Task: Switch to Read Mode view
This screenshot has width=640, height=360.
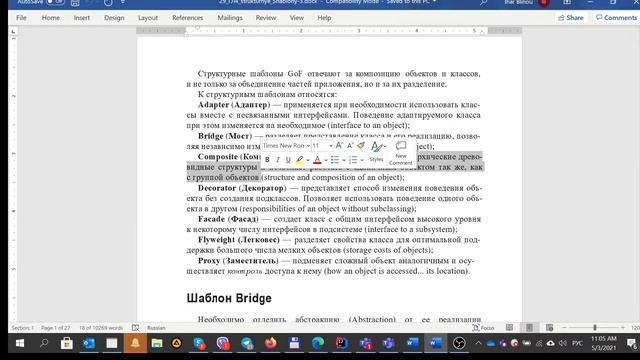Action: click(509, 327)
